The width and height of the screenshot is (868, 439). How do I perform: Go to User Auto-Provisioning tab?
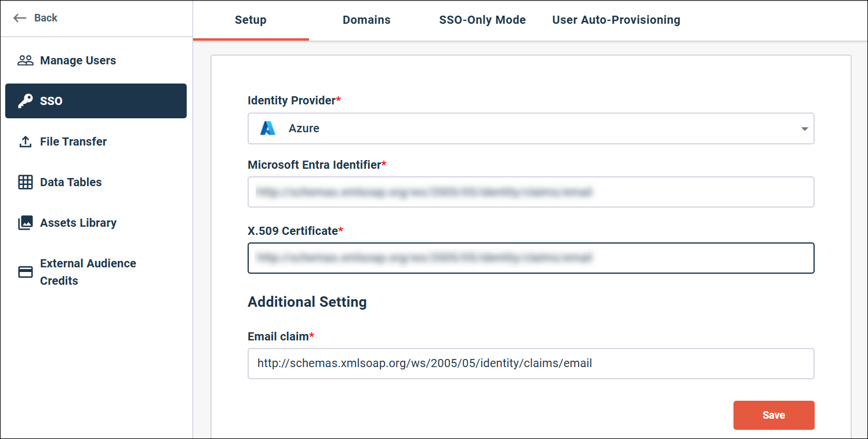(x=616, y=20)
